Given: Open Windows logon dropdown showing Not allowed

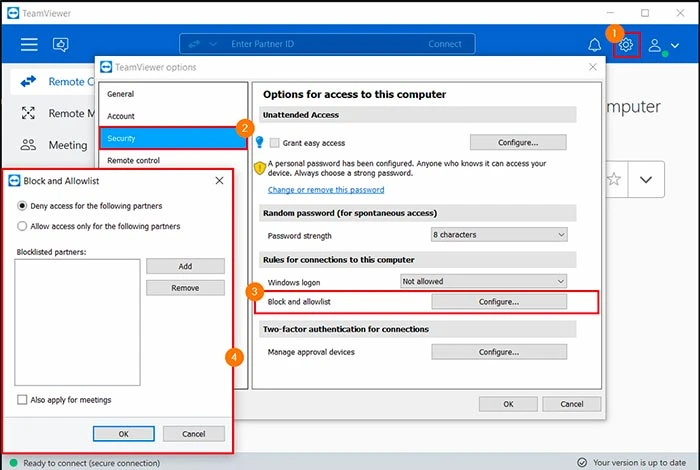Looking at the screenshot, I should point(483,281).
